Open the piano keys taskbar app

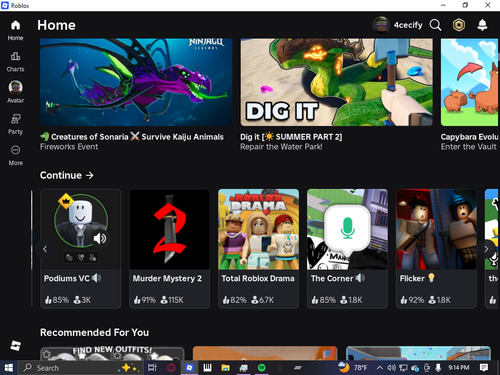207,368
